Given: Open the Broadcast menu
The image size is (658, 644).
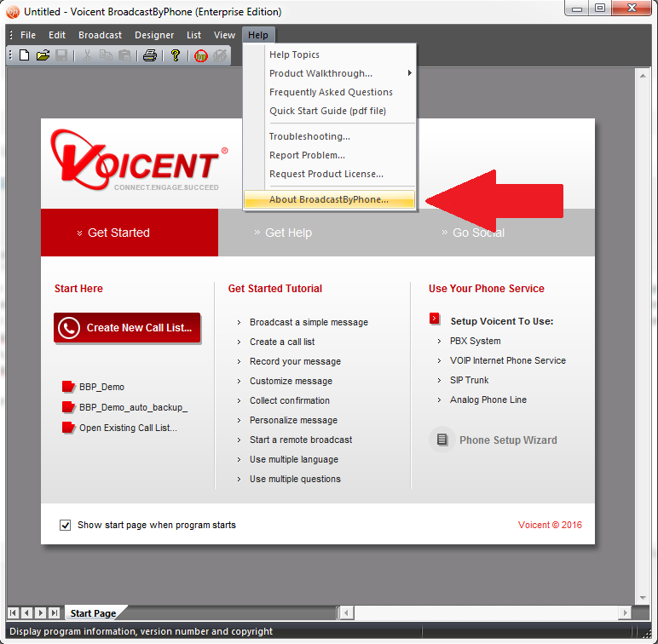Looking at the screenshot, I should (x=100, y=35).
